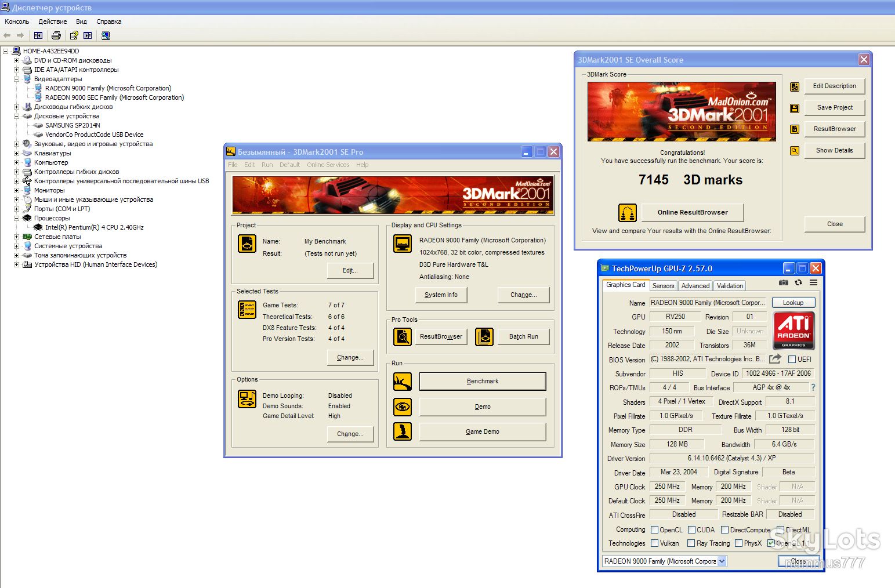The width and height of the screenshot is (895, 588).
Task: Expand the Мониторы node
Action: (16, 190)
